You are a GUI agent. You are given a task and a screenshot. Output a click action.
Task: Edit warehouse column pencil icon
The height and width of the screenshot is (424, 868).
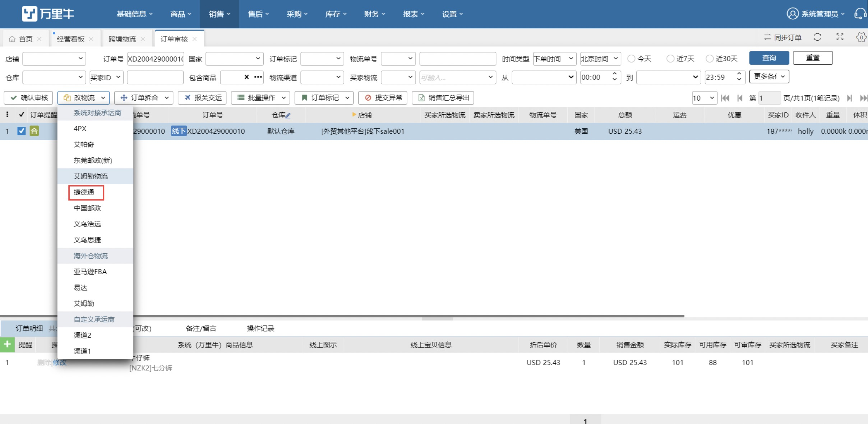pyautogui.click(x=288, y=115)
